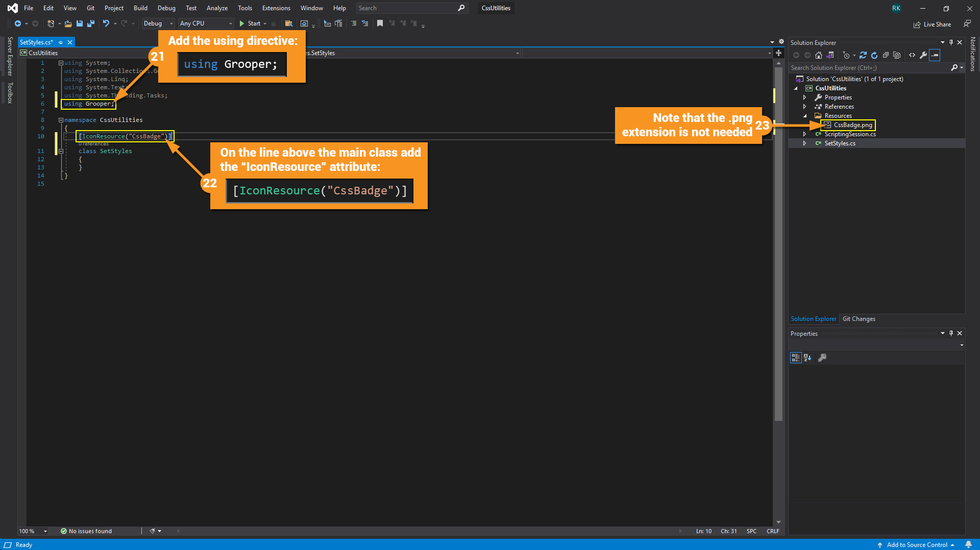The height and width of the screenshot is (550, 980).
Task: Click the Save All toolbar icon
Action: tap(91, 23)
